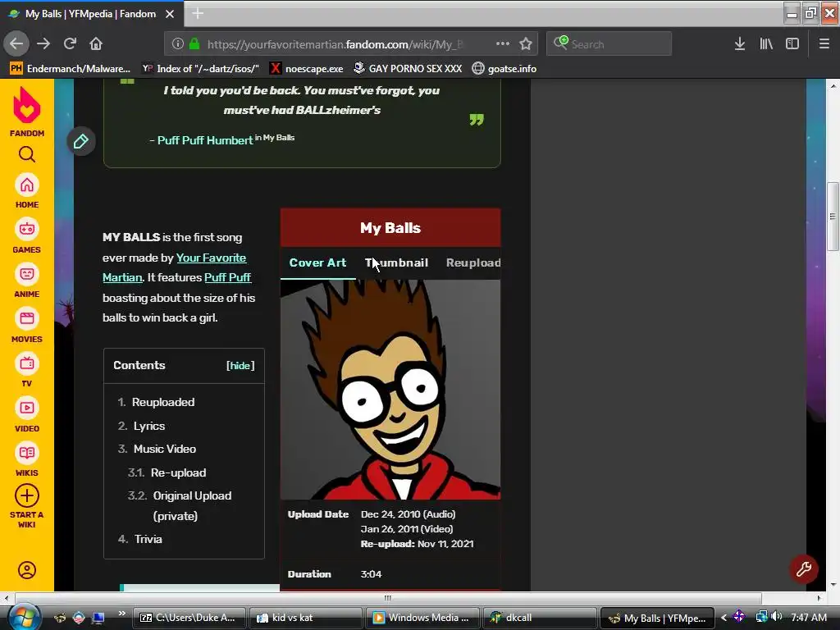Close the My Balls YFMpedia tab

click(170, 14)
